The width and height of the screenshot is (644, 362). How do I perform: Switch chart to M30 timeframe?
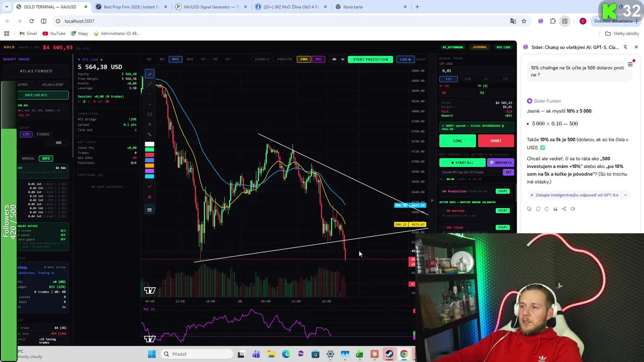coord(190,59)
